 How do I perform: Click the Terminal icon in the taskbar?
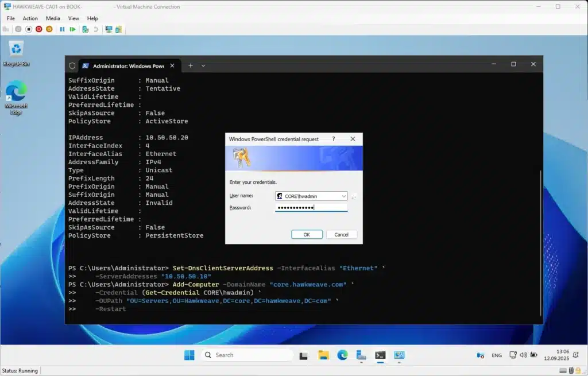380,355
